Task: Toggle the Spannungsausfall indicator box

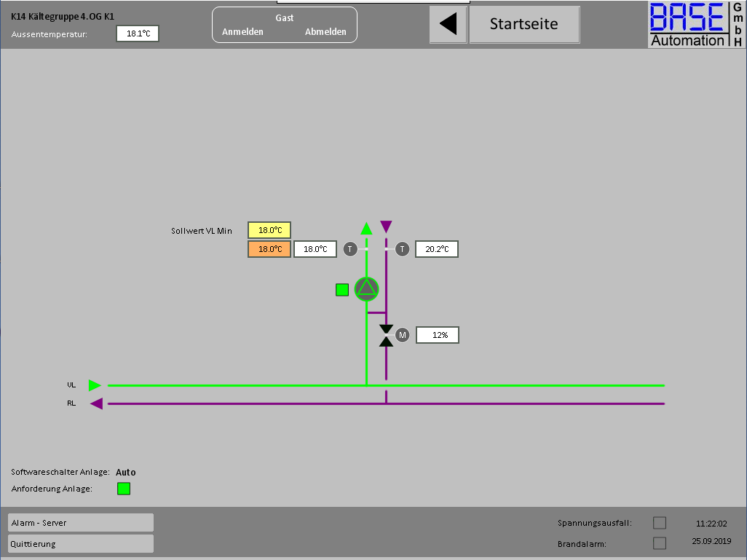Action: click(660, 523)
